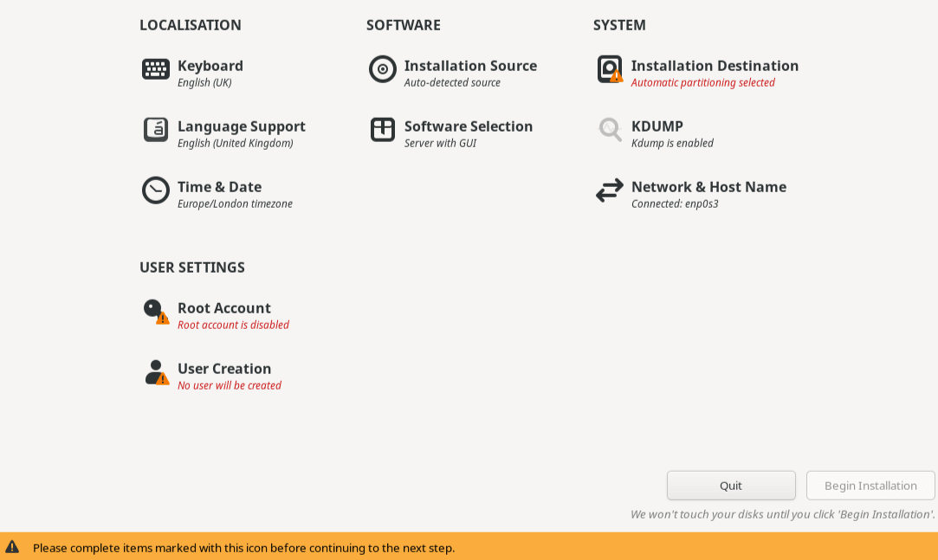Viewport: 938px width, 560px height.
Task: Click the SOFTWARE section heading
Action: click(x=404, y=25)
